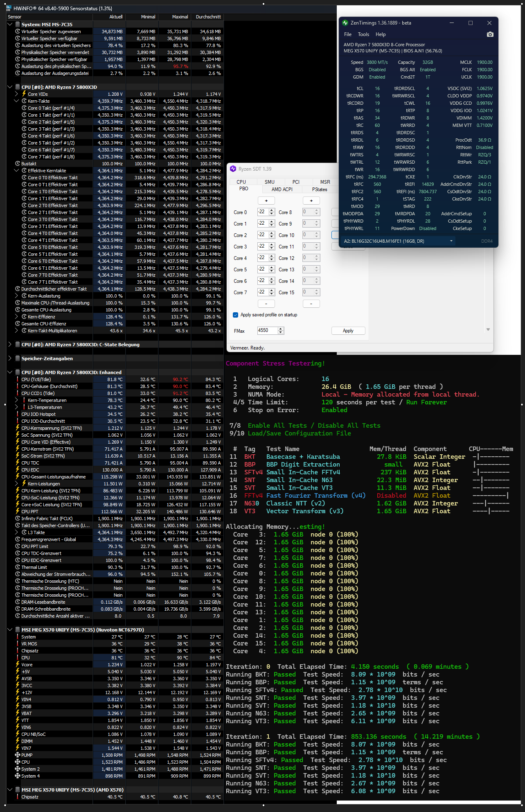This screenshot has width=525, height=812.
Task: Collapse the Kern-Takte group
Action: tap(16, 101)
